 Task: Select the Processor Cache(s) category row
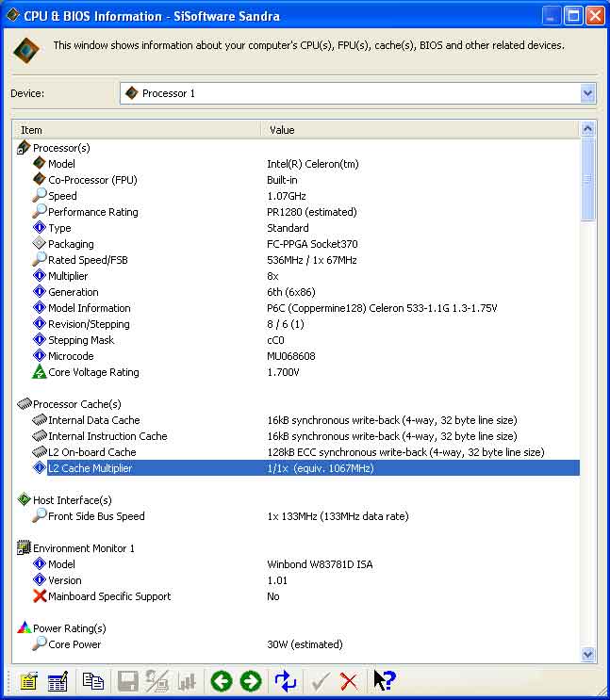[x=76, y=404]
